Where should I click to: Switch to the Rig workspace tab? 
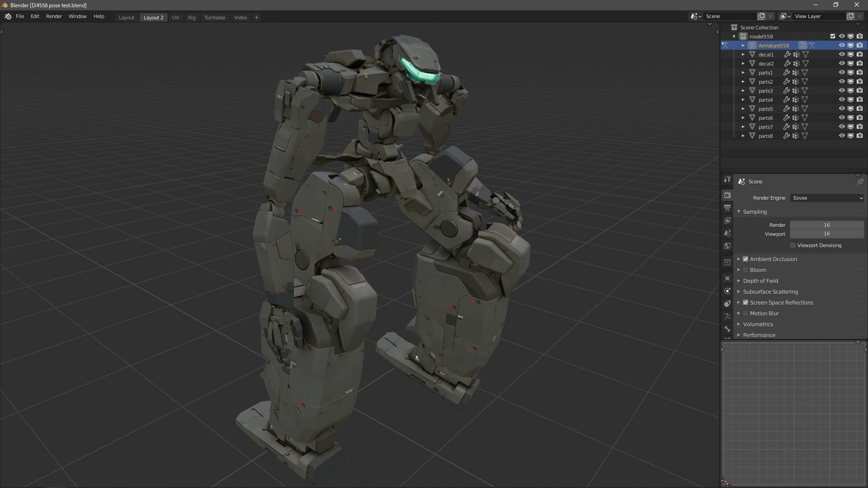point(192,18)
